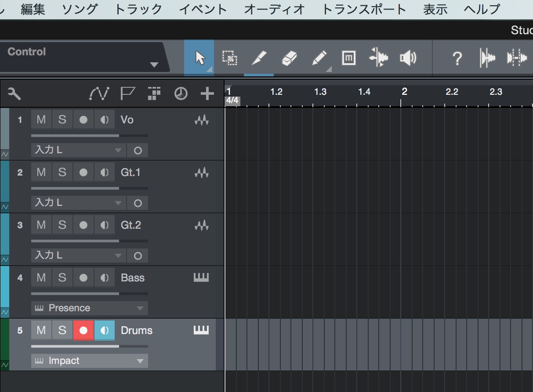
Task: Adjust the Gt.2 track volume slider
Action: (90, 241)
